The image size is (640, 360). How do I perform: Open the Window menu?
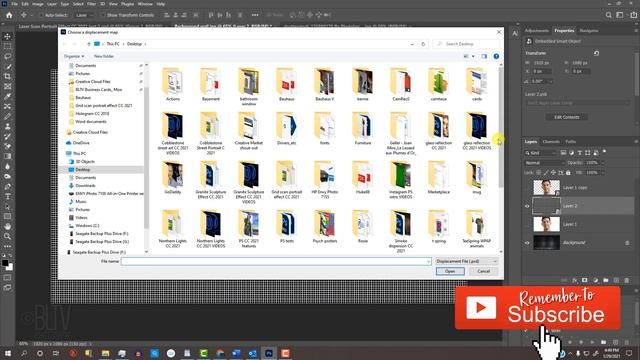[x=145, y=4]
